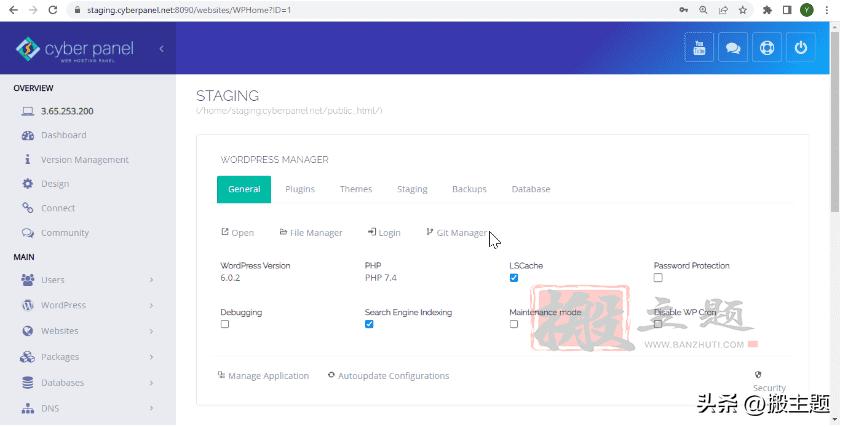Image resolution: width=843 pixels, height=427 pixels.
Task: Click the Version Management info icon
Action: click(x=27, y=160)
